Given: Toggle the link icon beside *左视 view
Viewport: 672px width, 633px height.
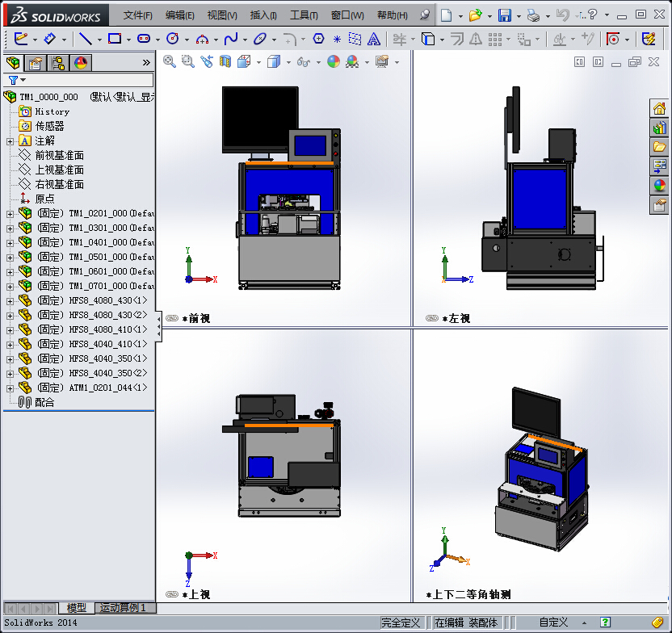Looking at the screenshot, I should coord(432,318).
